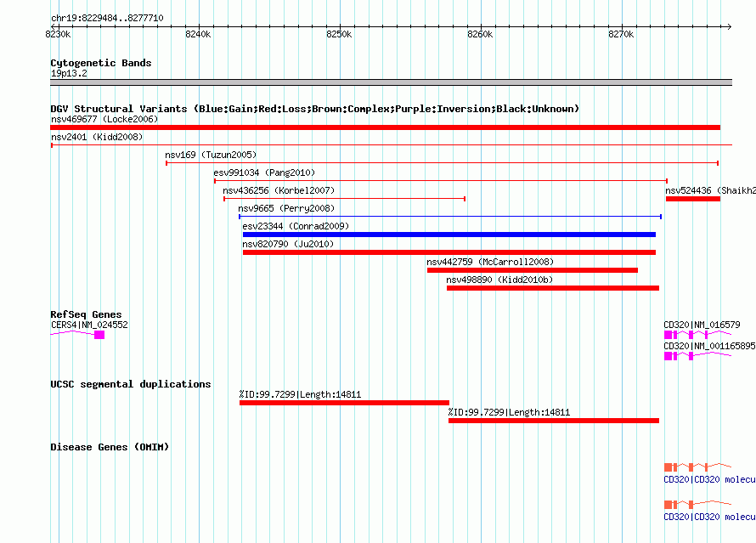Select the nsv498890 (Kidd2010b) red bar
Image resolution: width=756 pixels, height=543 pixels.
click(552, 288)
